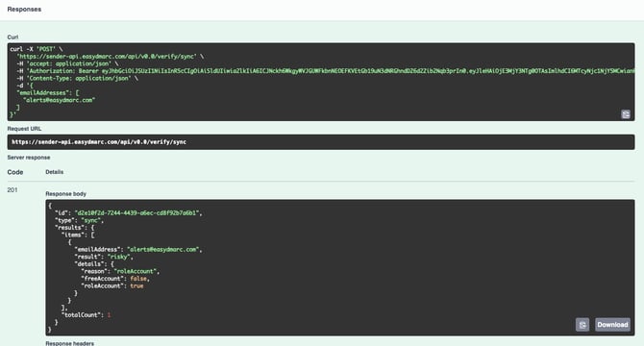Click the 'Curl' label
The width and height of the screenshot is (644, 346).
pos(12,37)
